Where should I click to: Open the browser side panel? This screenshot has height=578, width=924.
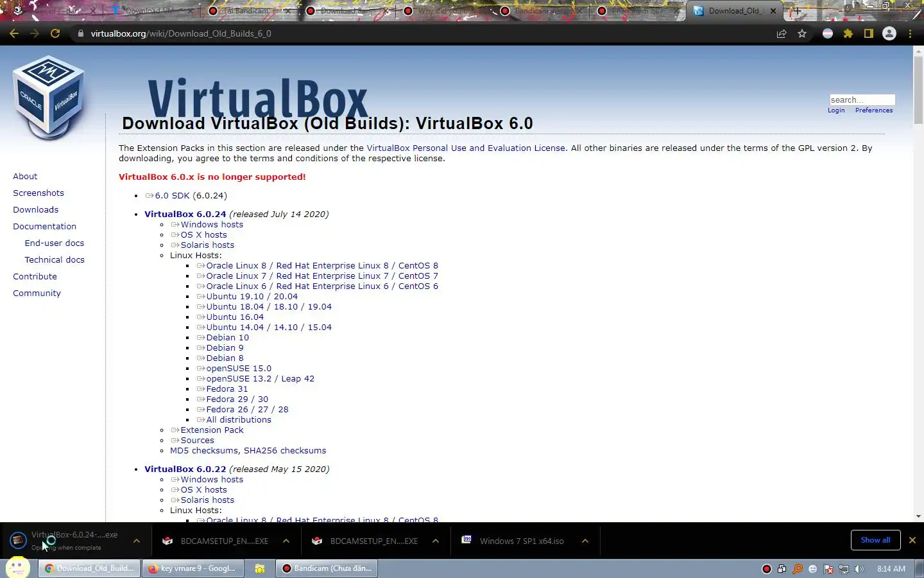pos(869,33)
